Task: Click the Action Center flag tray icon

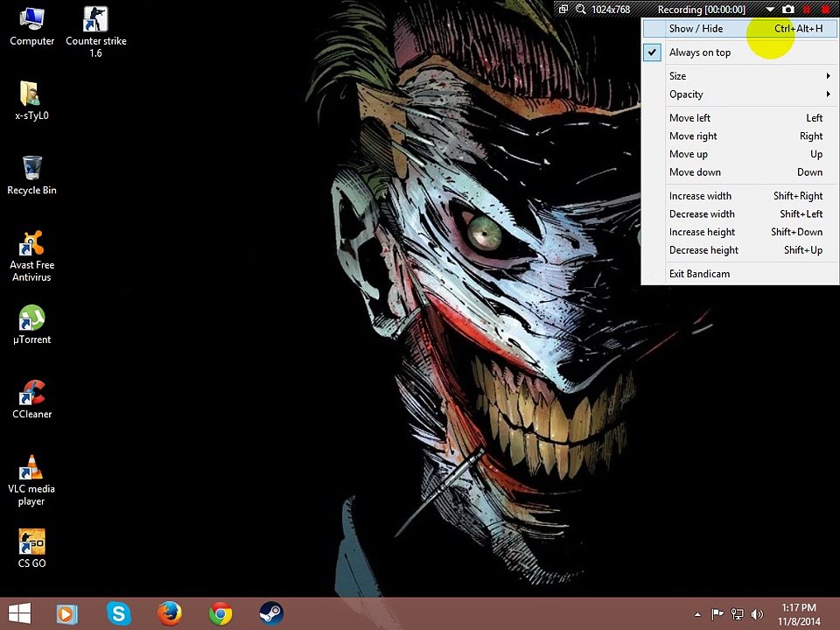Action: coord(717,614)
